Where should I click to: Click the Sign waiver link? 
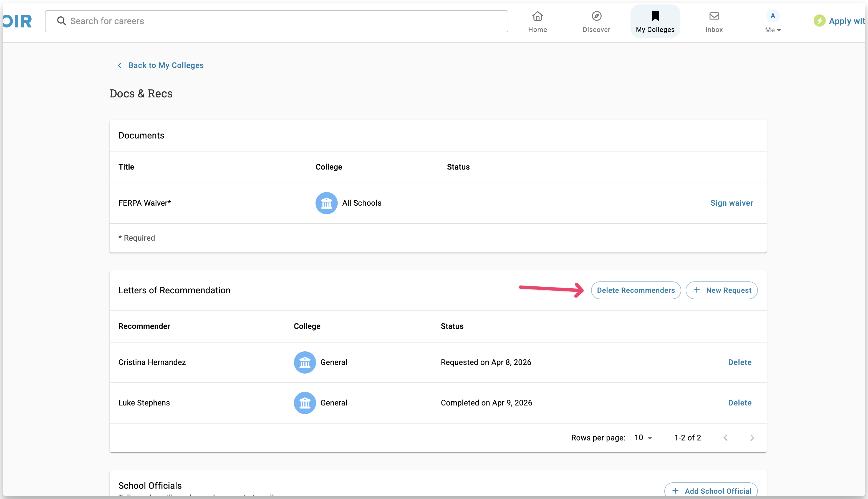point(731,203)
